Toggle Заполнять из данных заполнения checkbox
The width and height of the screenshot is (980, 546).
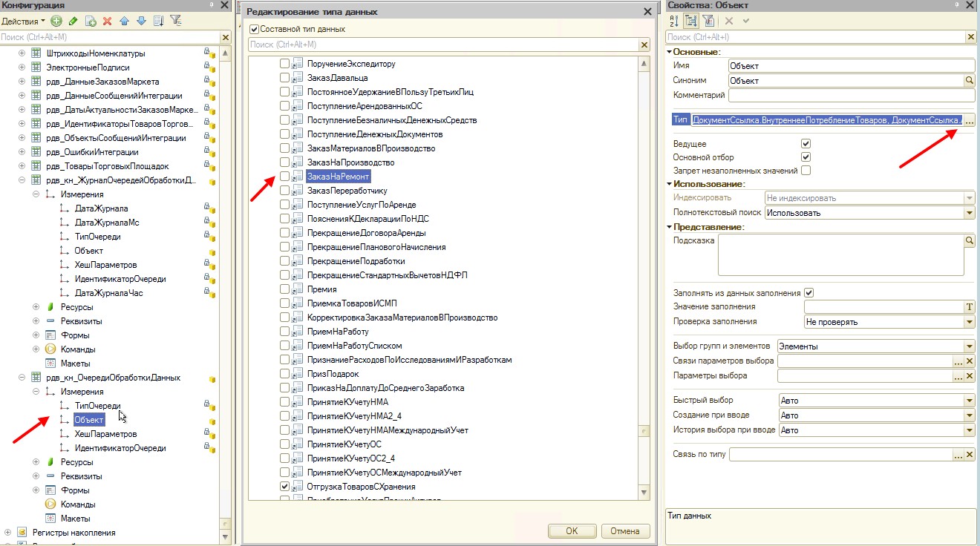pos(809,293)
